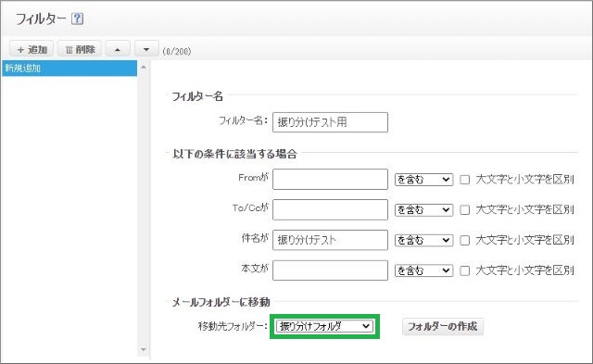Focus the フィルター名 input field
Image resolution: width=593 pixels, height=364 pixels.
click(x=330, y=122)
